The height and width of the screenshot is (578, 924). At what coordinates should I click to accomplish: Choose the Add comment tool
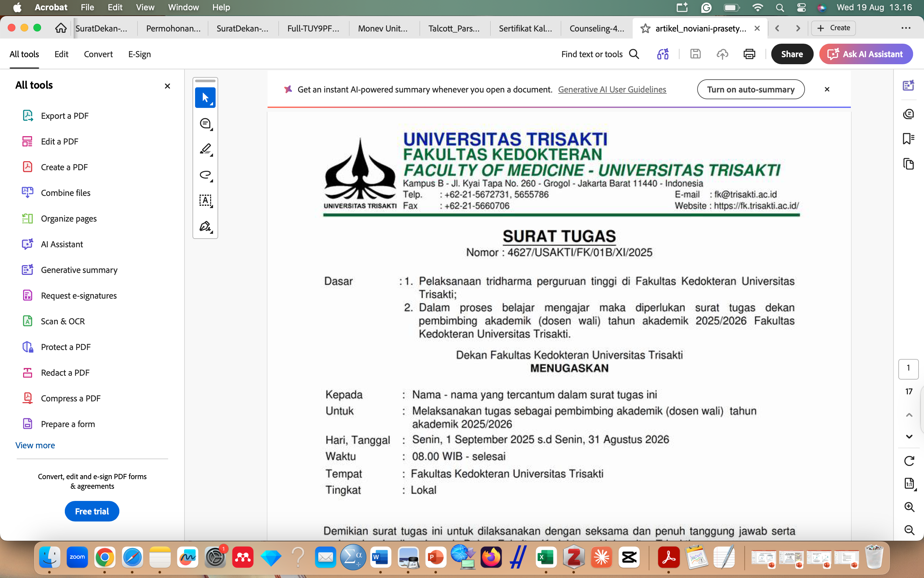pos(205,124)
